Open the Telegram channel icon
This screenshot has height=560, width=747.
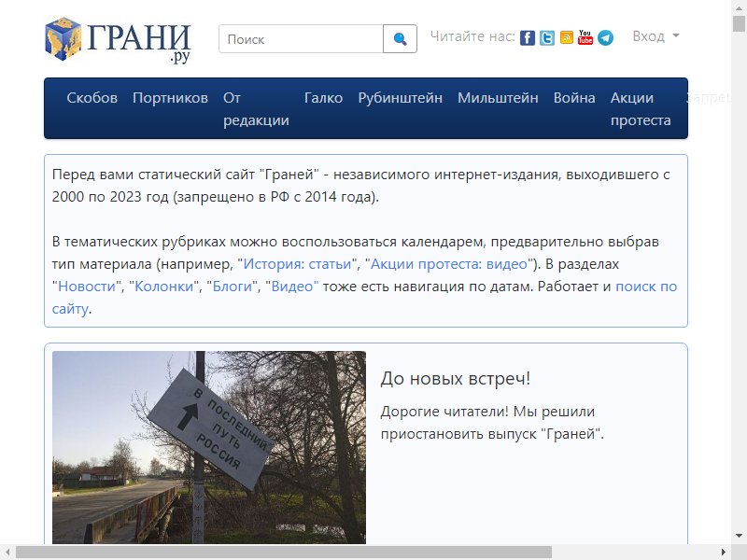tap(605, 37)
